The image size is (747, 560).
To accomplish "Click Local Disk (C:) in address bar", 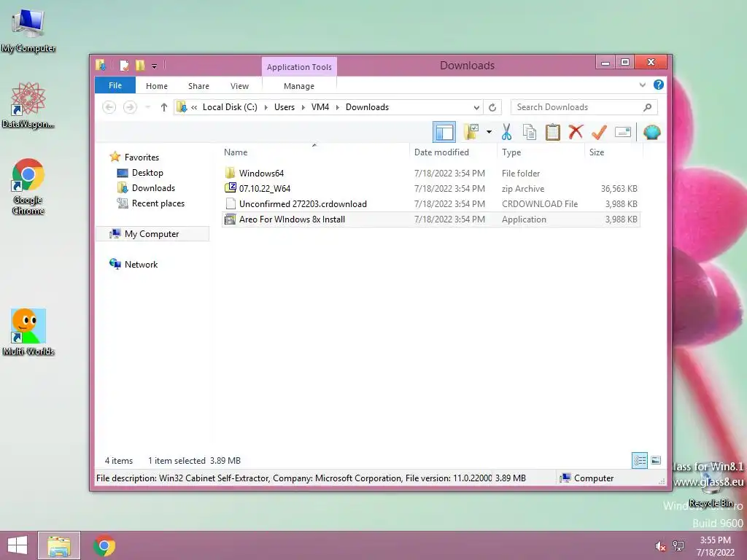I will [230, 107].
